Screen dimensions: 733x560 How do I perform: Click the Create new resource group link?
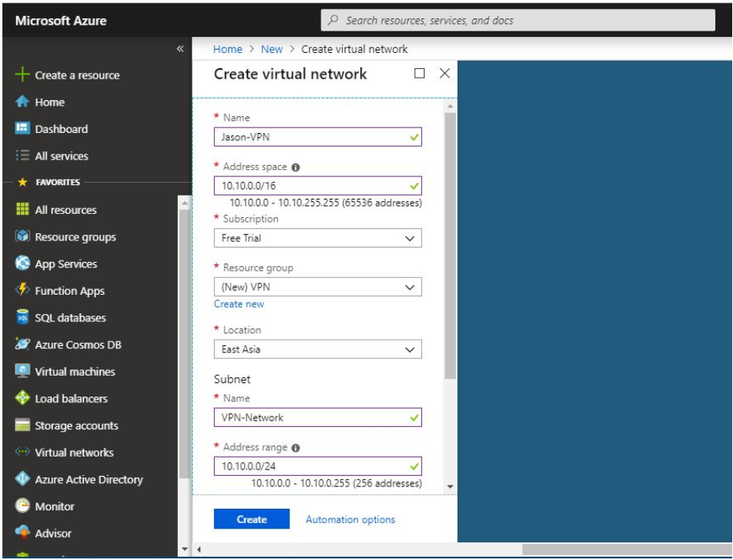pyautogui.click(x=239, y=304)
